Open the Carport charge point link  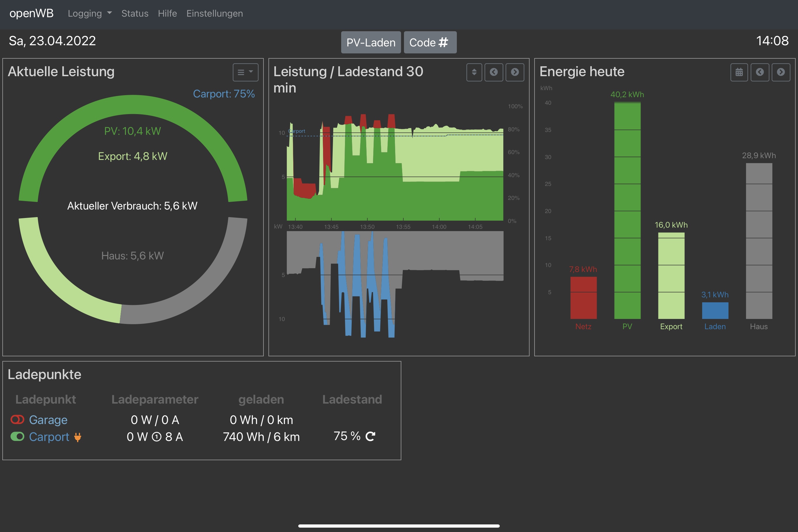click(x=49, y=437)
